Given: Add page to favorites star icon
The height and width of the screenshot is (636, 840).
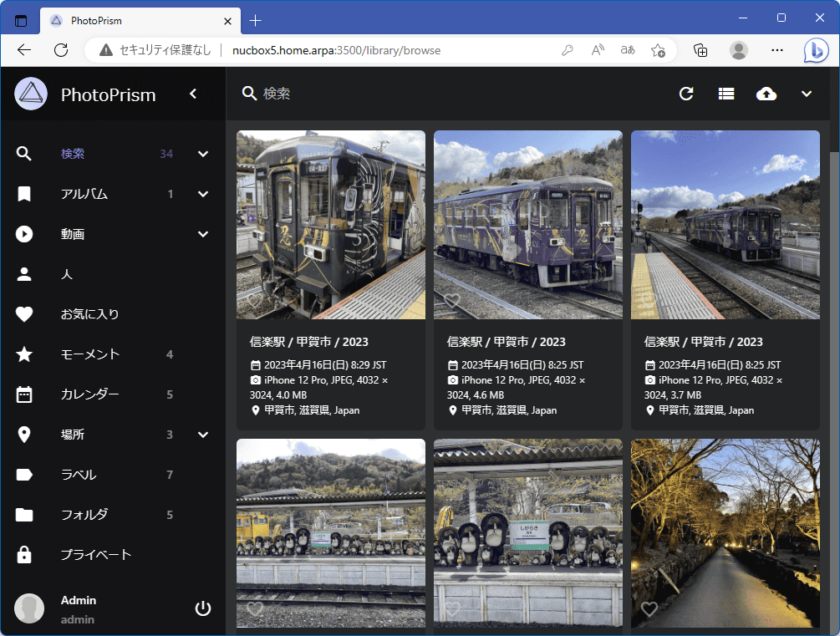Looking at the screenshot, I should [658, 50].
